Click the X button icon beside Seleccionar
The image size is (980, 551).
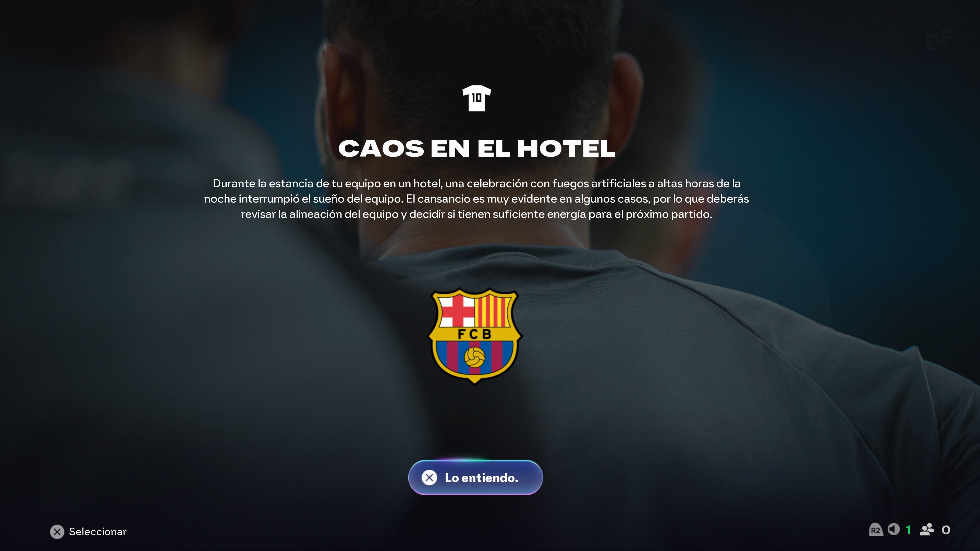(x=57, y=532)
